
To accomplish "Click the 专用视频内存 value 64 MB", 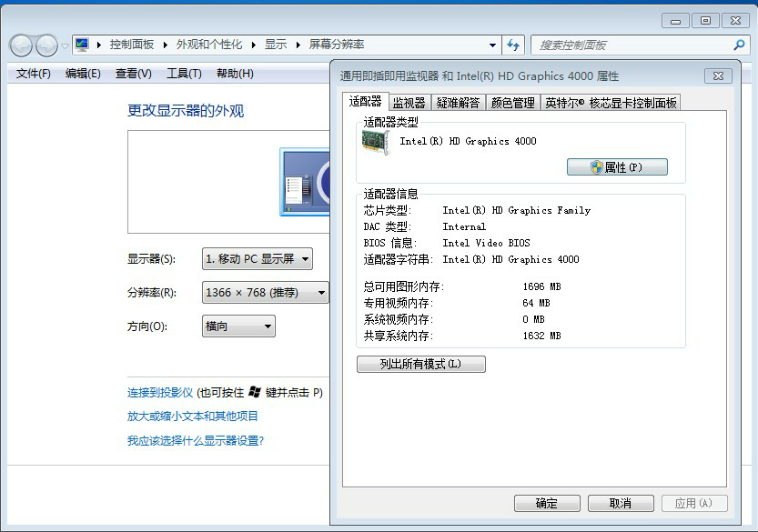I will tap(536, 303).
